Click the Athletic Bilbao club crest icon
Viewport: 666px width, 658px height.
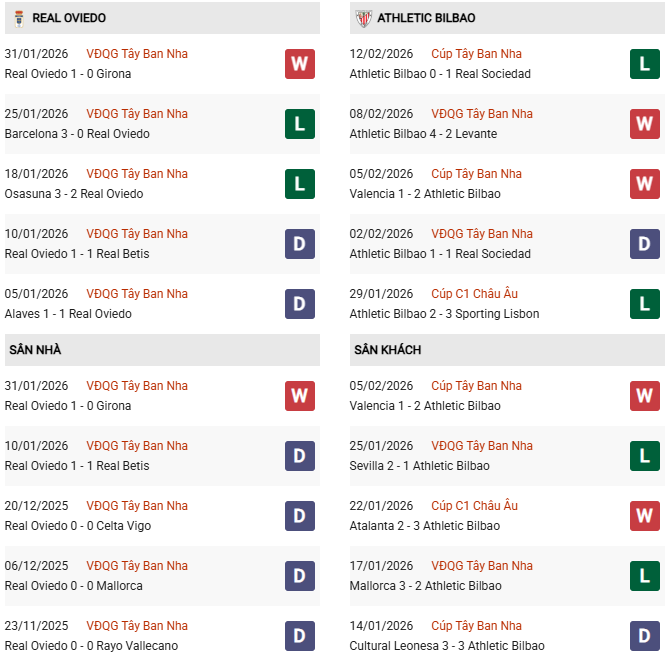pyautogui.click(x=362, y=18)
